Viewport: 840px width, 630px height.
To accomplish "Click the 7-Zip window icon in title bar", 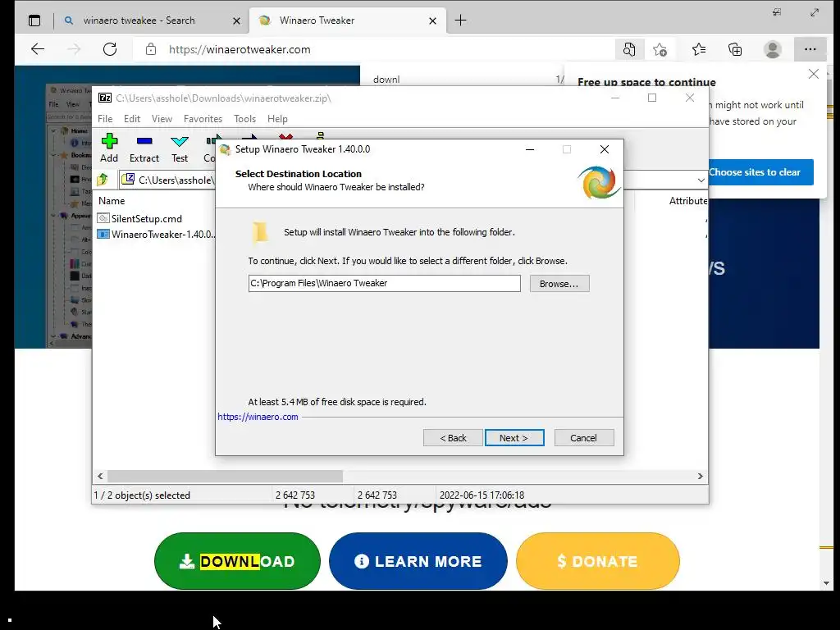I will point(105,98).
